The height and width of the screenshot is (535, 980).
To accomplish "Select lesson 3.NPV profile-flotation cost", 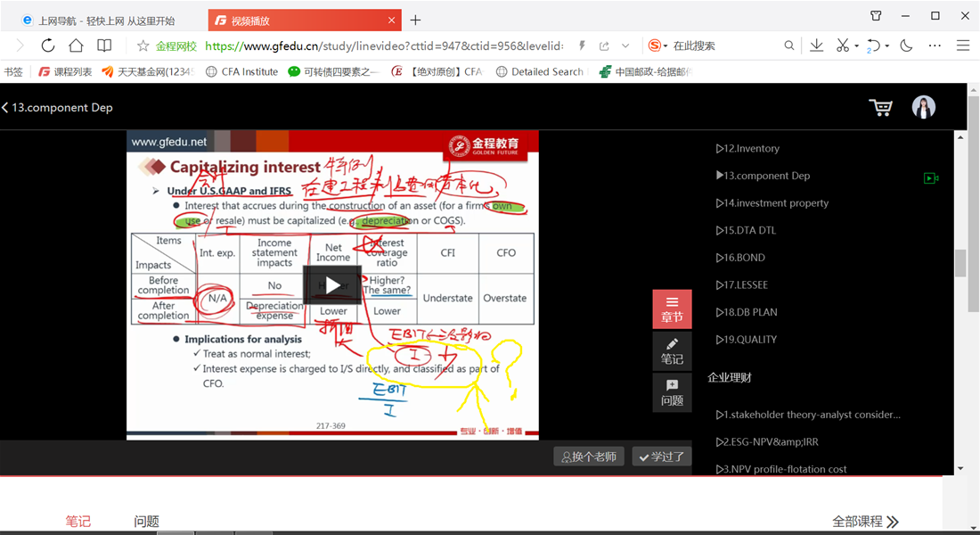I will pyautogui.click(x=781, y=469).
